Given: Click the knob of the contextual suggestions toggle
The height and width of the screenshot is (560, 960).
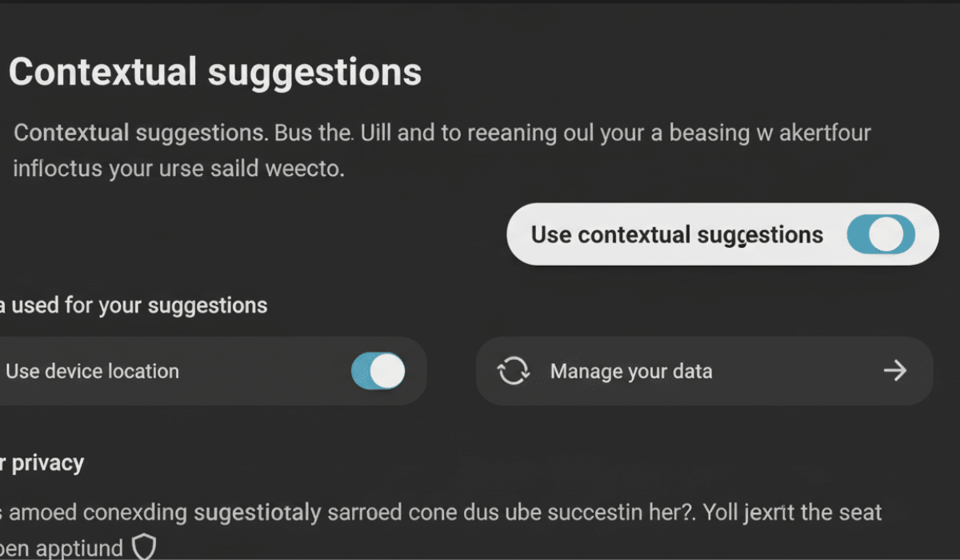Looking at the screenshot, I should (887, 235).
